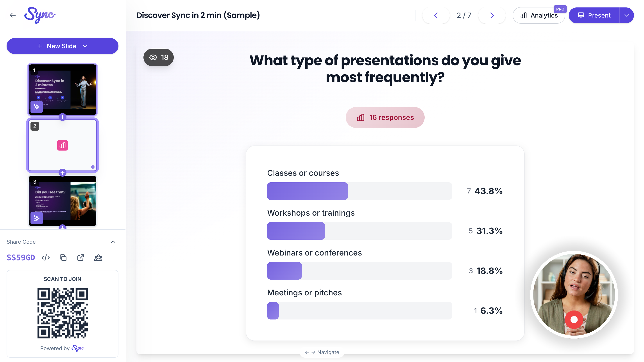644x362 pixels.
Task: Copy the share code using the copy icon
Action: coord(63,257)
